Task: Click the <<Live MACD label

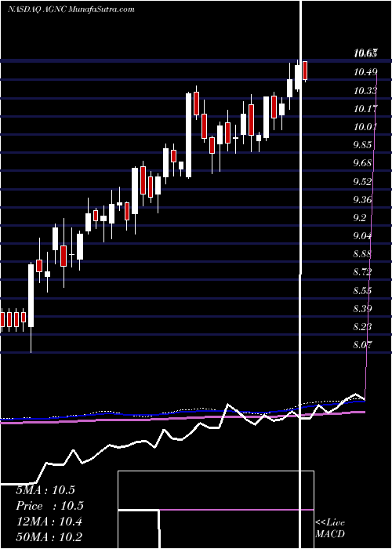Action: click(x=330, y=529)
